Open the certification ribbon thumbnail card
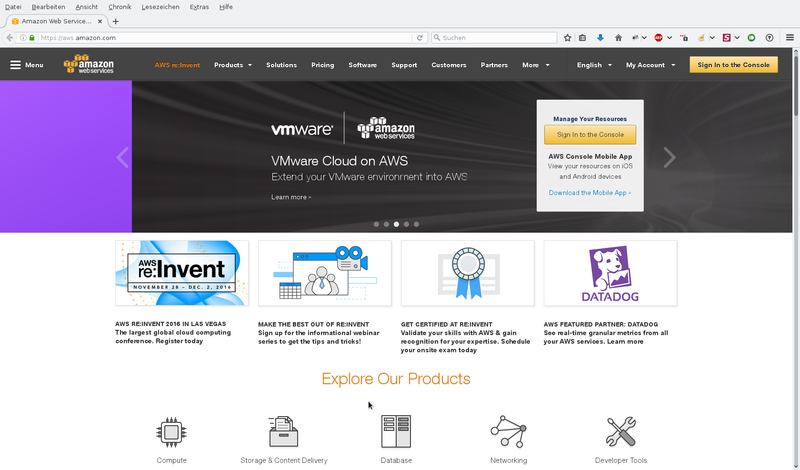Viewport: 800px width, 470px height. (x=468, y=273)
